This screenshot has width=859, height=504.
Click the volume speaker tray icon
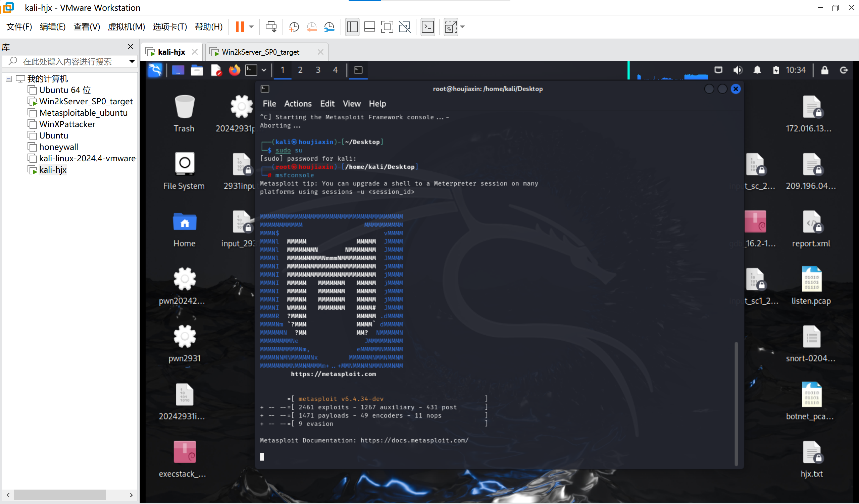point(738,70)
